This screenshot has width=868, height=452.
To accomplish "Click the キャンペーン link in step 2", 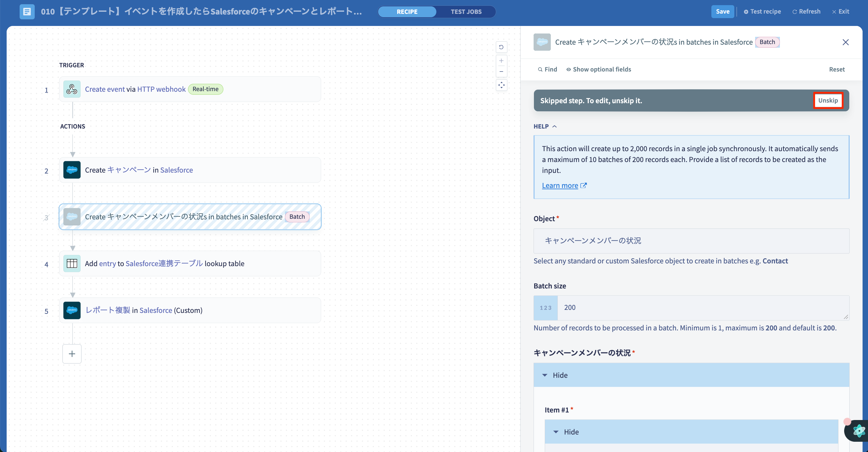I will point(129,170).
